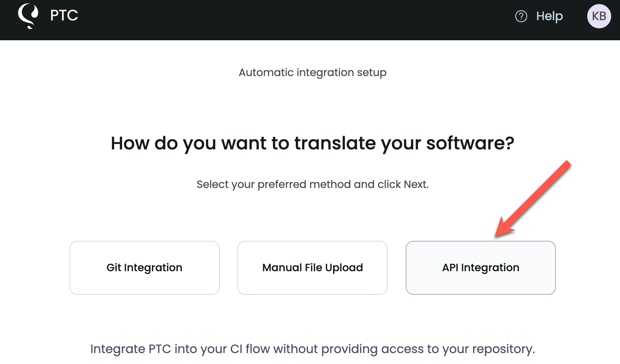Click PTC in the navigation bar
The height and width of the screenshot is (364, 620).
(64, 15)
